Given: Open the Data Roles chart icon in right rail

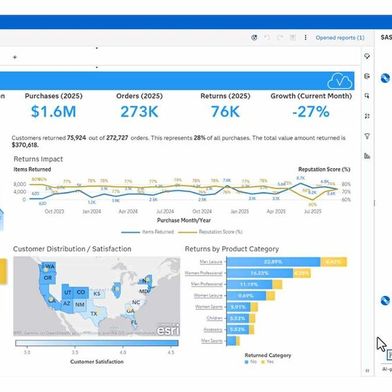Looking at the screenshot, I should [367, 156].
